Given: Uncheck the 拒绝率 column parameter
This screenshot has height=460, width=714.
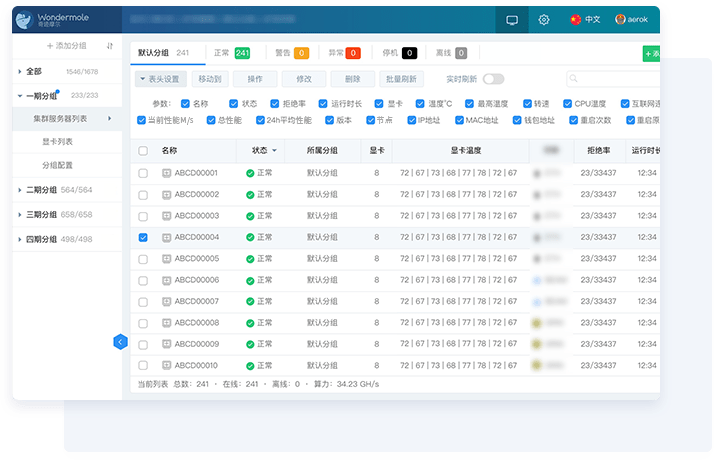Looking at the screenshot, I should pyautogui.click(x=277, y=103).
